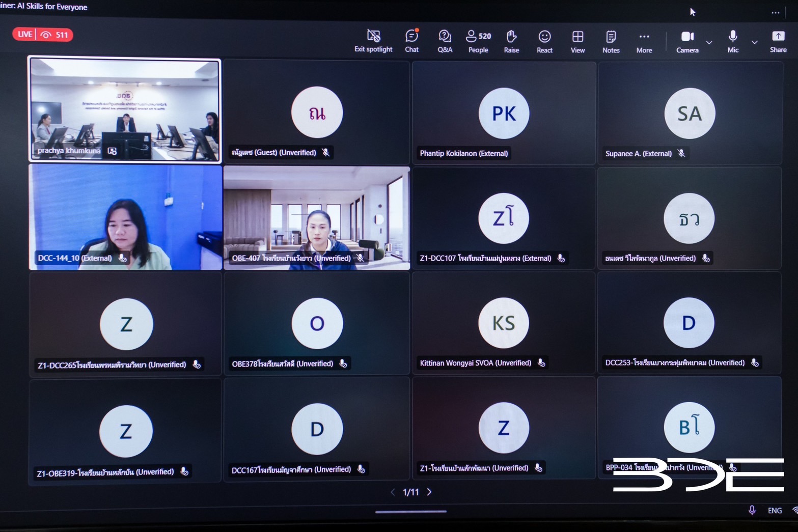Expand the Mic options dropdown arrow
The image size is (798, 532).
(755, 42)
